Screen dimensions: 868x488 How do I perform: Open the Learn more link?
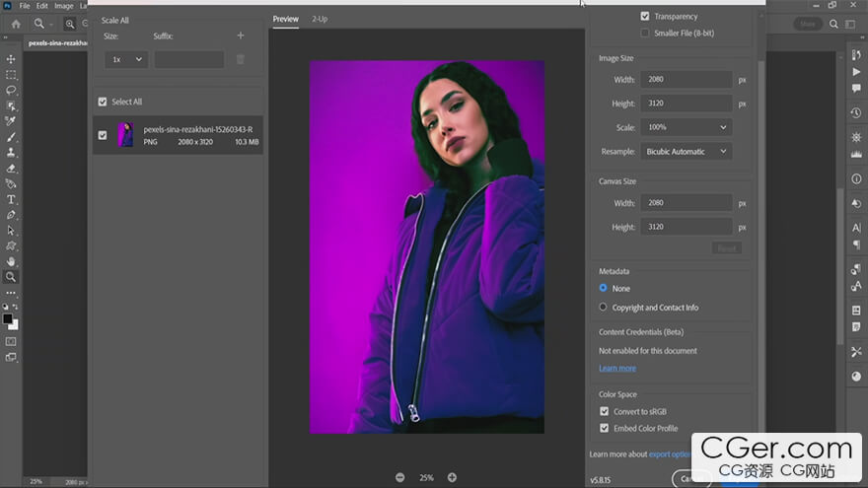pyautogui.click(x=617, y=368)
